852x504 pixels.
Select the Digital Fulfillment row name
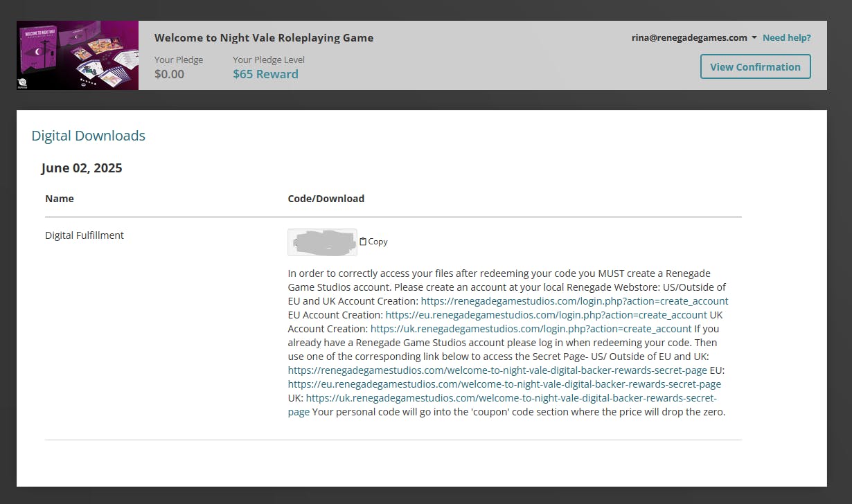click(x=84, y=235)
